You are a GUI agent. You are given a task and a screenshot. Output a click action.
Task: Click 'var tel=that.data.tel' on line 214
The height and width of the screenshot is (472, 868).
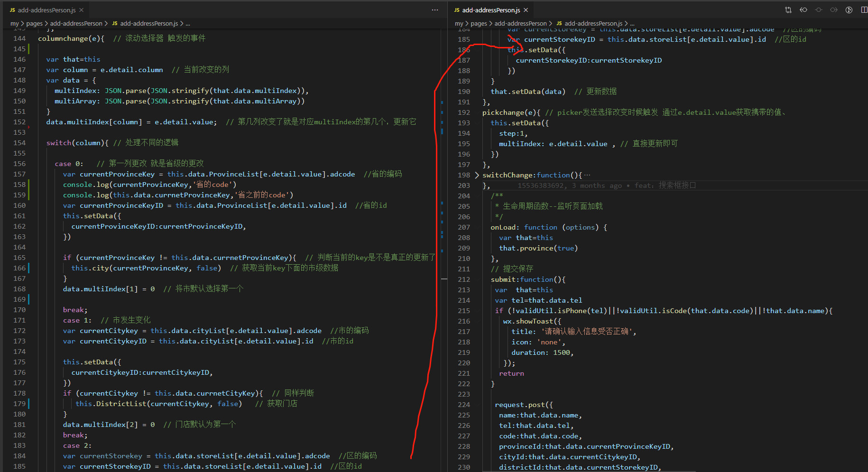[539, 300]
